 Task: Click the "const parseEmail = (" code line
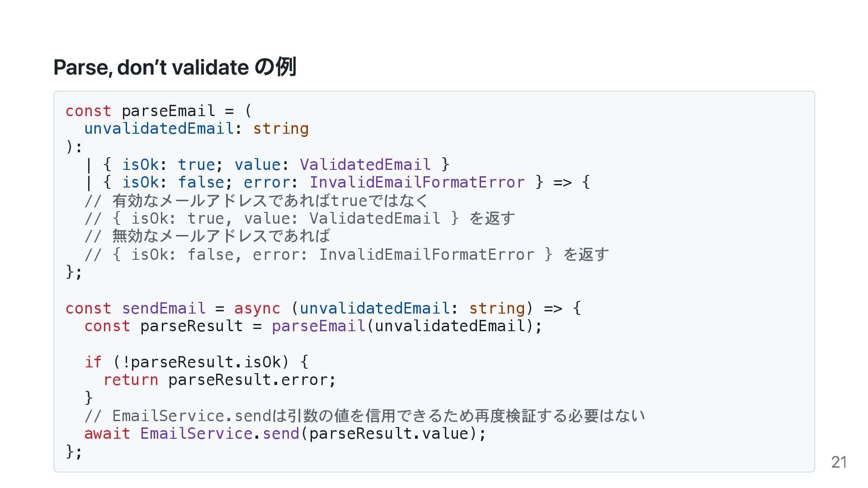(158, 111)
